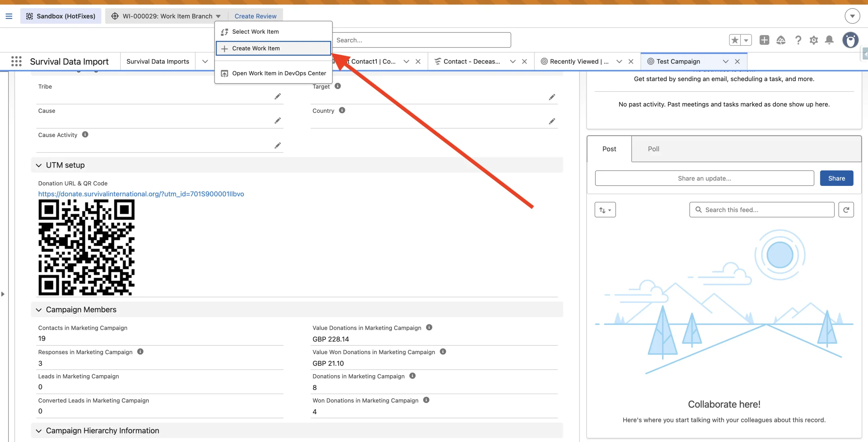Show Target field help info icon
Screen dimensions: 868x442
338,86
